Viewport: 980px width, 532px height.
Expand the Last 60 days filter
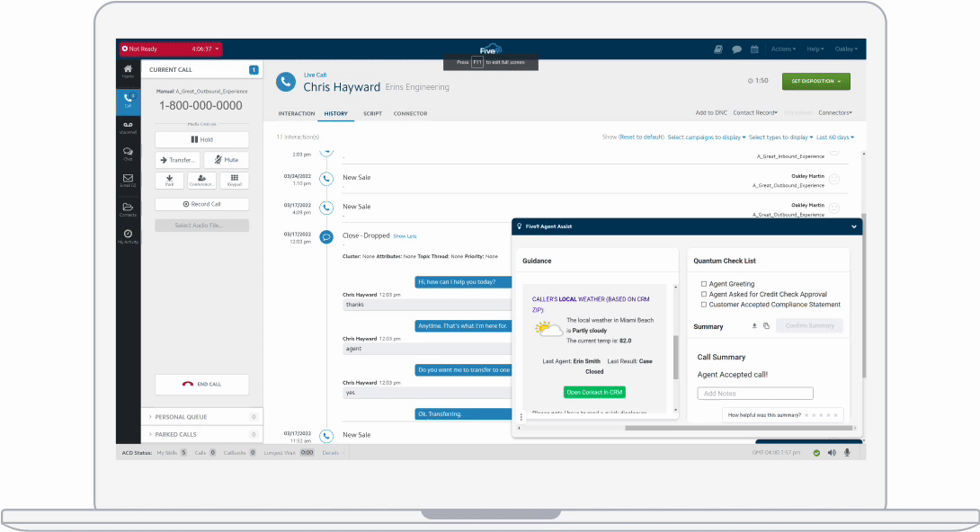[835, 137]
